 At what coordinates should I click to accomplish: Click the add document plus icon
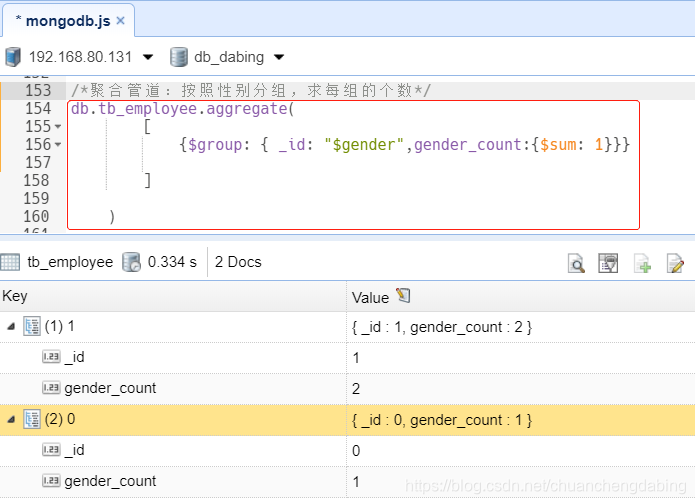642,263
